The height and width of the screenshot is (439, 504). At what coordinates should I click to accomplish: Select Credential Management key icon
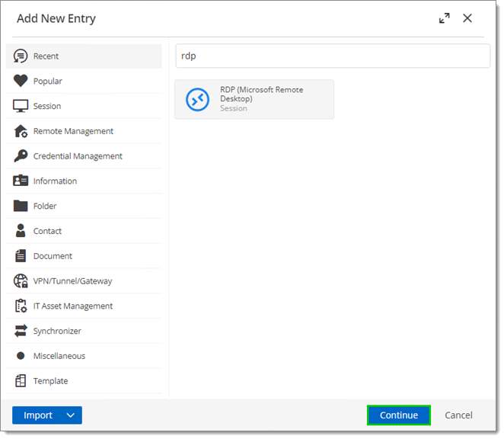tap(21, 155)
